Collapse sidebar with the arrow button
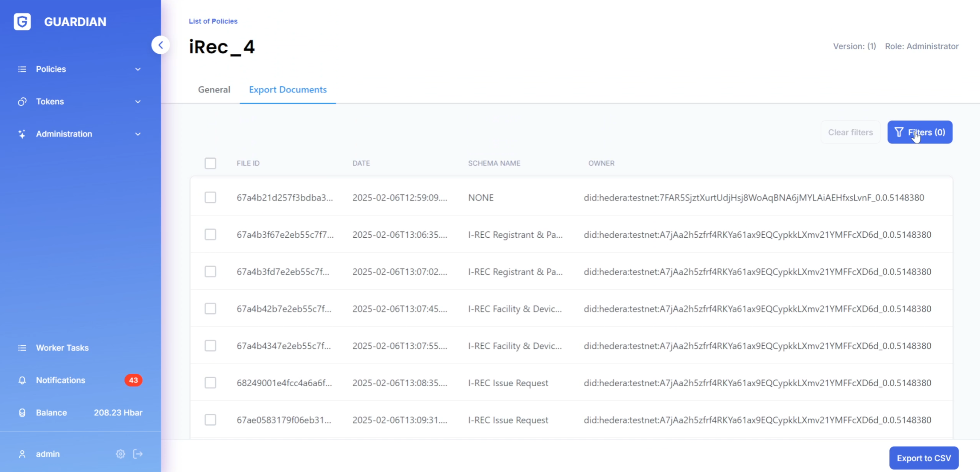This screenshot has height=472, width=980. [x=160, y=45]
